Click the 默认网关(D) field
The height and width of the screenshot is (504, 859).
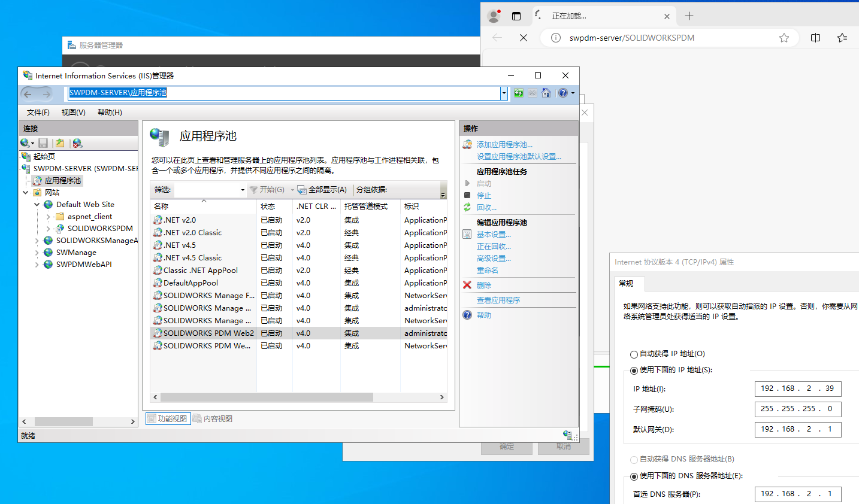pyautogui.click(x=798, y=430)
